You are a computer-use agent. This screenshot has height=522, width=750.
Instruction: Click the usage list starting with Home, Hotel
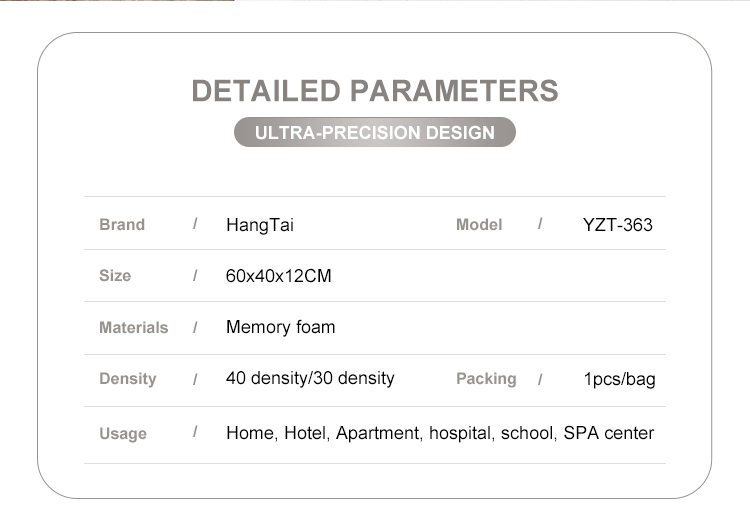[x=440, y=433]
